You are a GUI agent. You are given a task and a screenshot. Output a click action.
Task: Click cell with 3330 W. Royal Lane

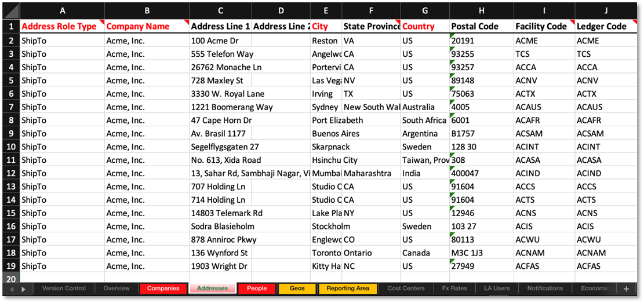(x=220, y=94)
